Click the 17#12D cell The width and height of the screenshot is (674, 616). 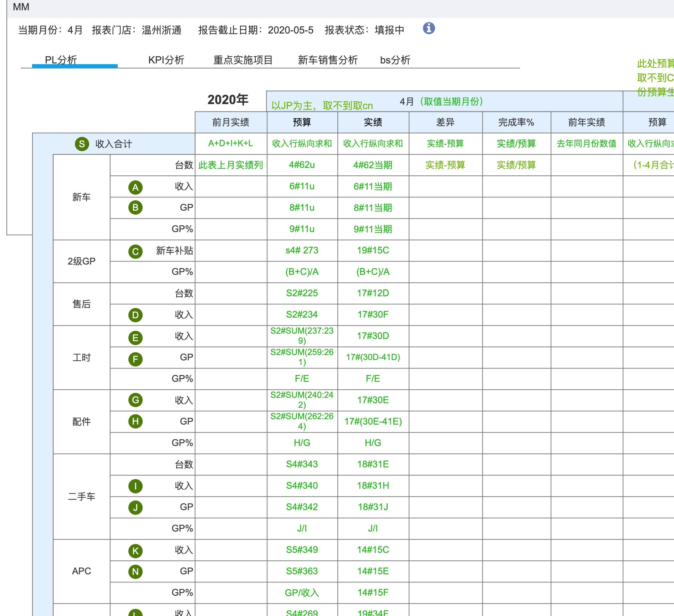pos(373,293)
